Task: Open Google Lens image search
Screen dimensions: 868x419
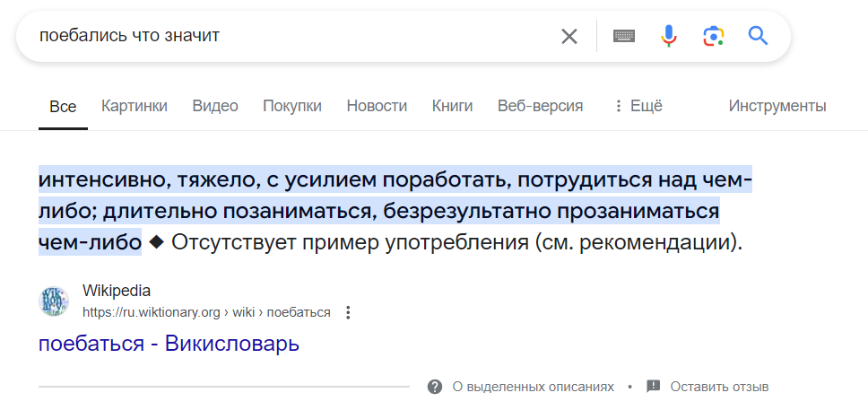Action: [x=713, y=36]
